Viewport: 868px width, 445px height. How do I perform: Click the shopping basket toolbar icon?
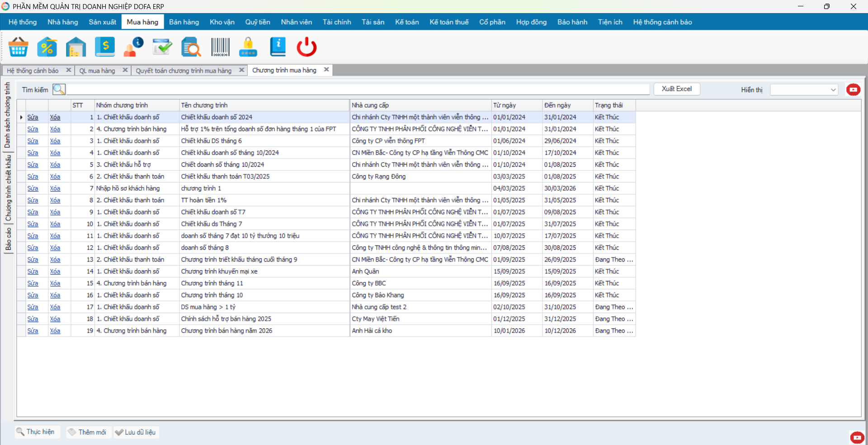(x=18, y=47)
